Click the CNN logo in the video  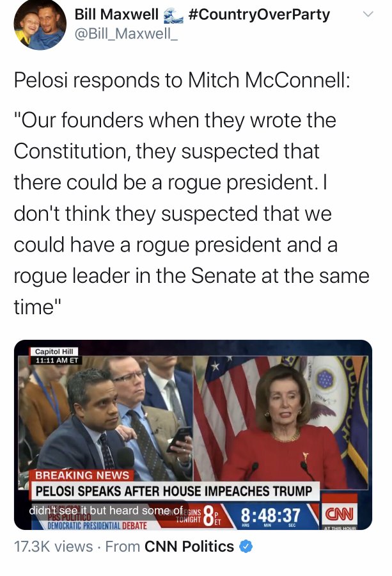[x=339, y=513]
